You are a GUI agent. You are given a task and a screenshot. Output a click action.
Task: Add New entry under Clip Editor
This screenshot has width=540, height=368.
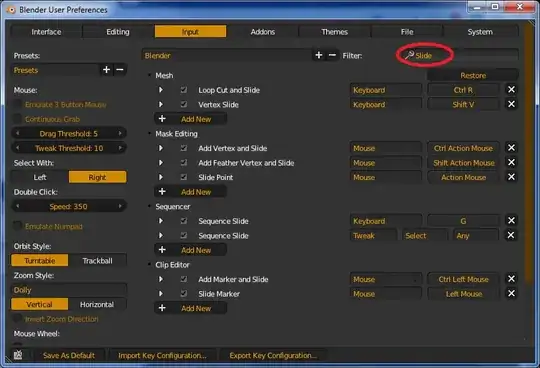[190, 308]
